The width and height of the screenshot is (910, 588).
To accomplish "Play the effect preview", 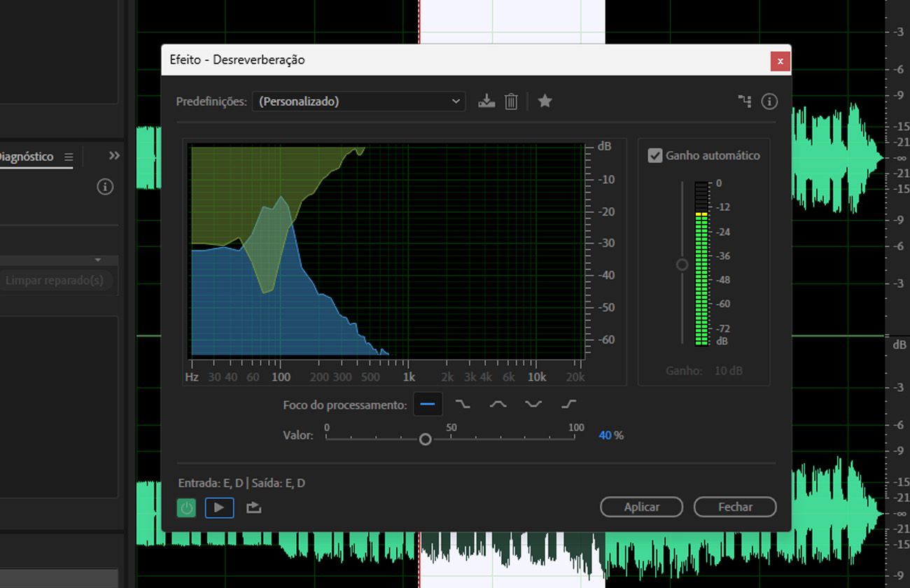I will [219, 507].
